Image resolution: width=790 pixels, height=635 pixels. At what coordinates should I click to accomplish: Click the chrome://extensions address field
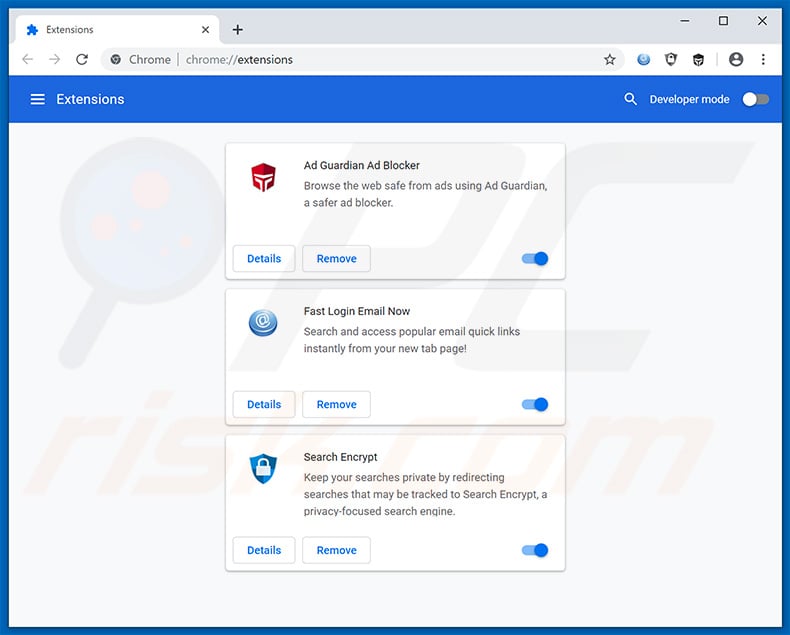point(363,59)
